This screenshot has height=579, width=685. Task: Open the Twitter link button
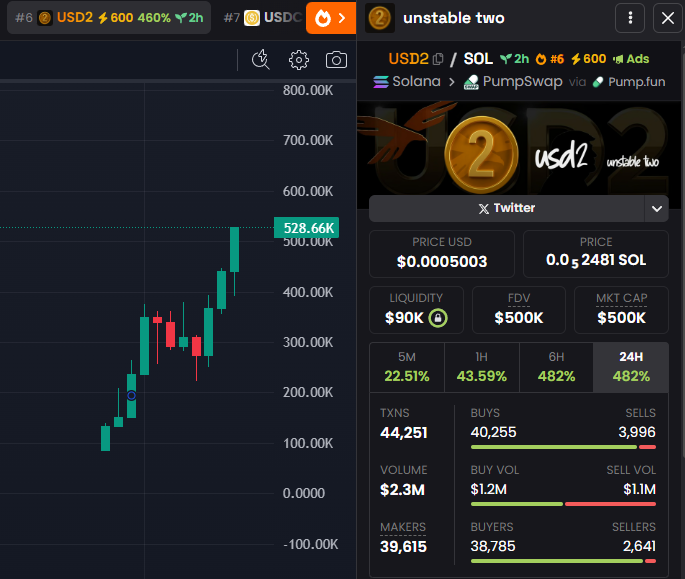507,208
